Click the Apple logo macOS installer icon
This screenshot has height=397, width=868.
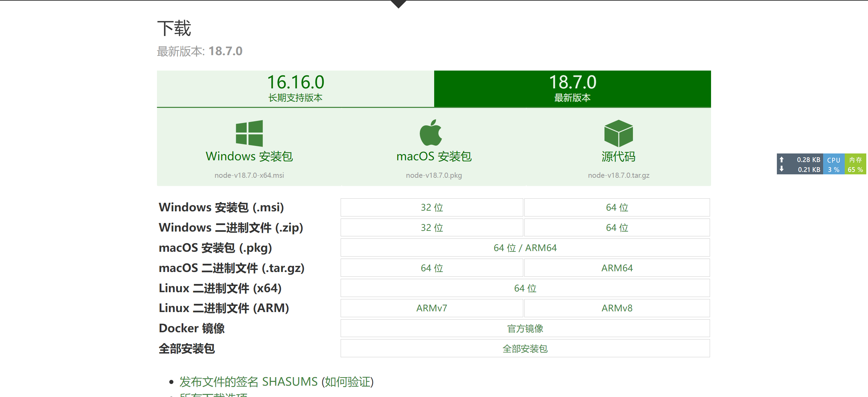pyautogui.click(x=431, y=133)
